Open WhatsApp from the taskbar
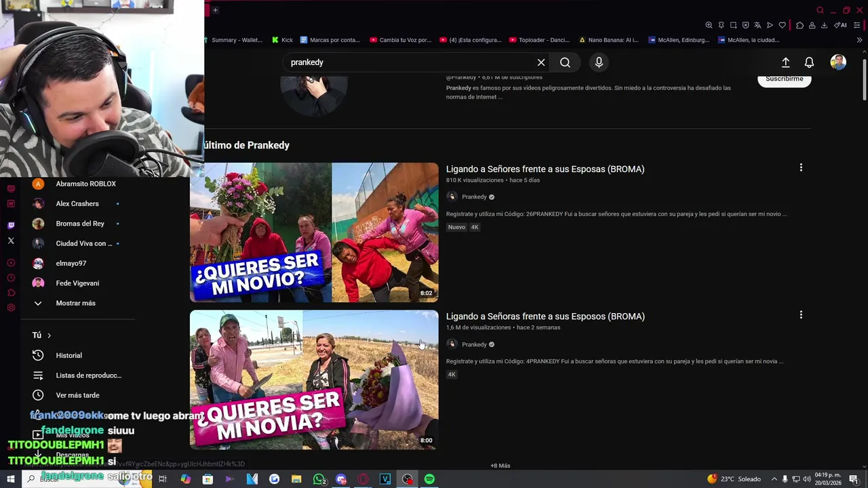 319,479
